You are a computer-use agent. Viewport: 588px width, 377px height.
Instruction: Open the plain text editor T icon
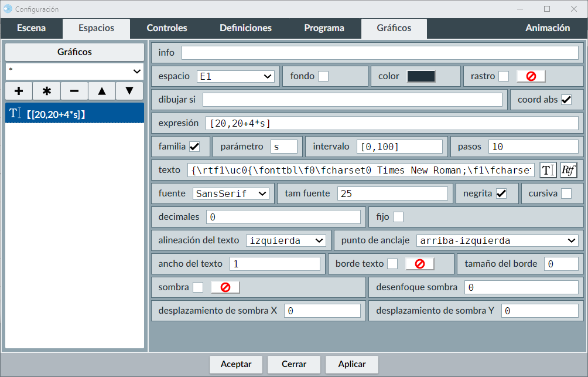pos(548,170)
